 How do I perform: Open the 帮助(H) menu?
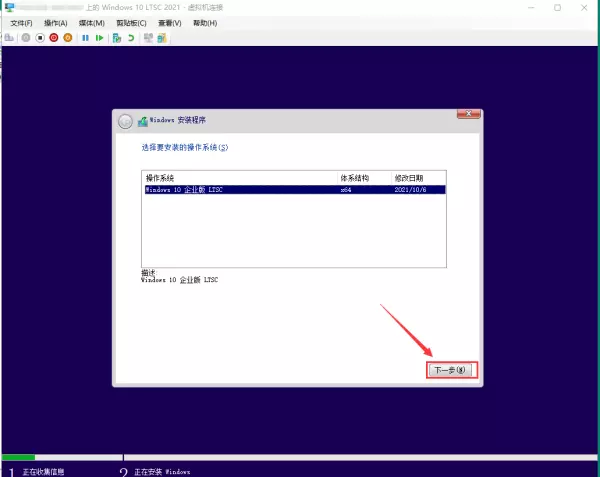205,23
